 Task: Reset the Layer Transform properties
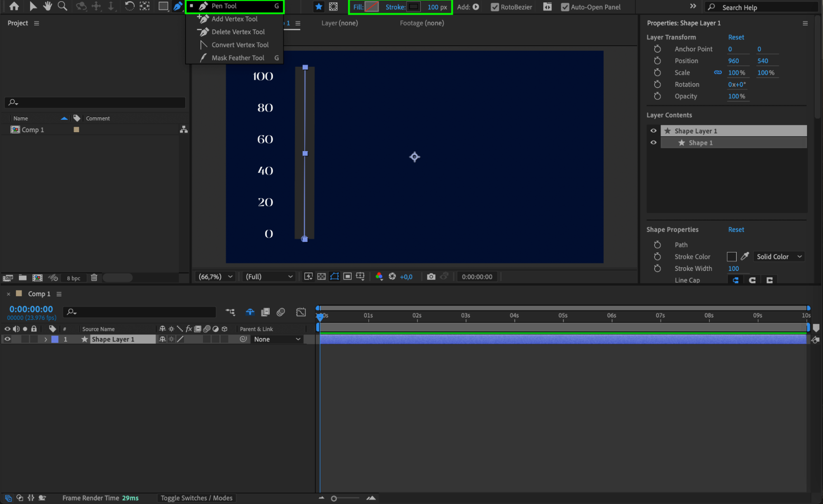pyautogui.click(x=736, y=37)
